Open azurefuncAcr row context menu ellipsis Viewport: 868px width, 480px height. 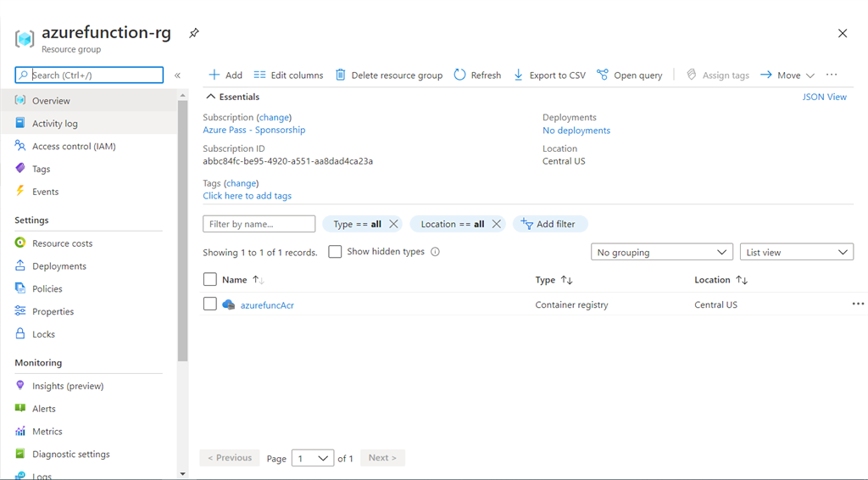pos(858,304)
